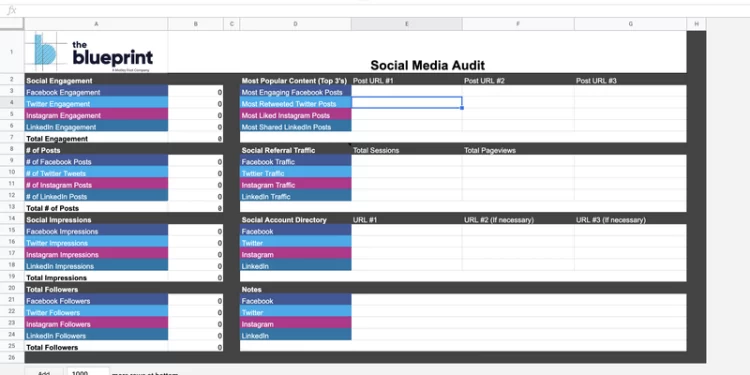Select the Instagram Traffic cell

point(295,185)
